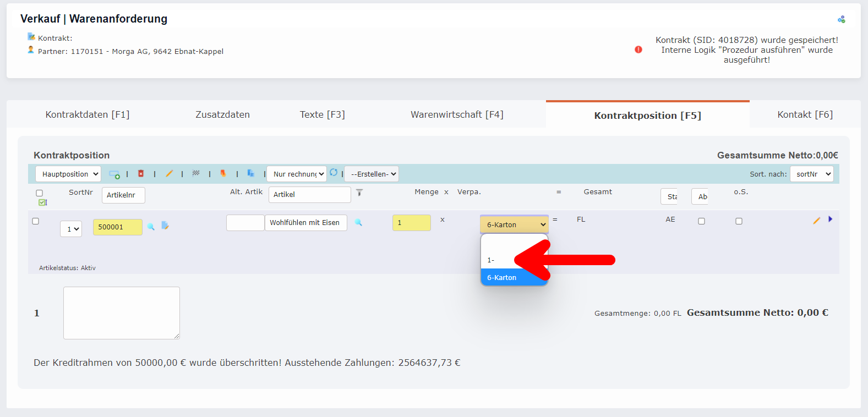Open the Nur rechnung dropdown
This screenshot has width=868, height=417.
tap(297, 174)
